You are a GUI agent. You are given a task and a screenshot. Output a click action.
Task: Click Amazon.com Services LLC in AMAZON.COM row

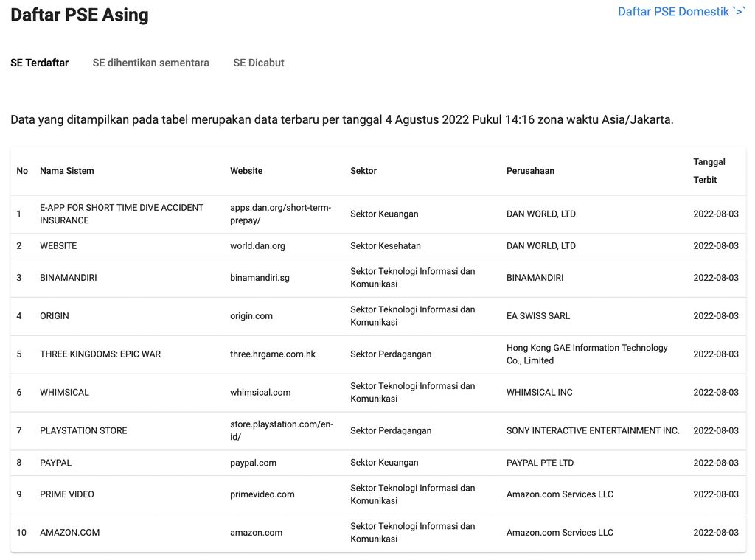[x=560, y=533]
